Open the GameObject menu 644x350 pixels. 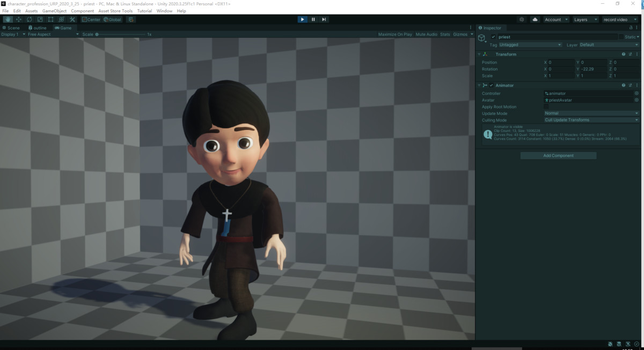point(54,11)
